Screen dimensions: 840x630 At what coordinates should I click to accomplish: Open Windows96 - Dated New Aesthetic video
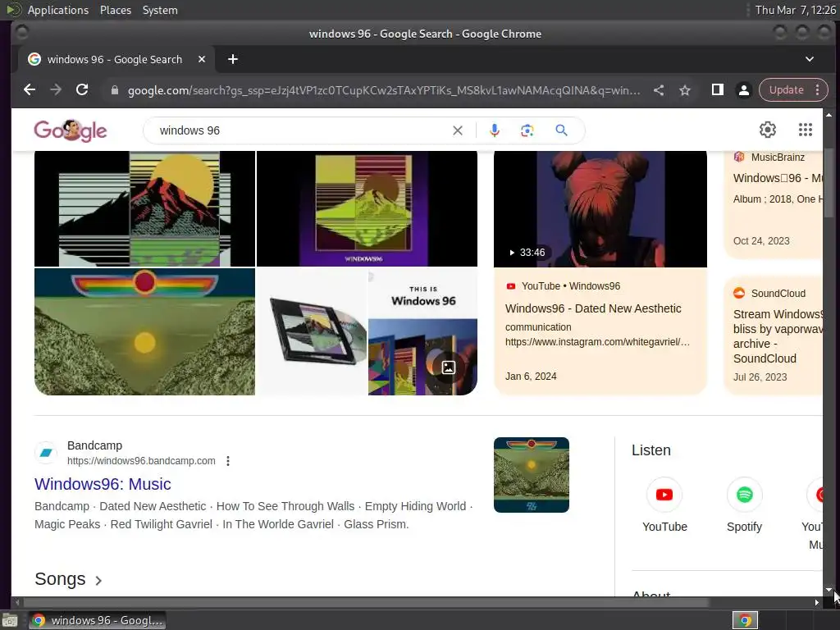593,308
